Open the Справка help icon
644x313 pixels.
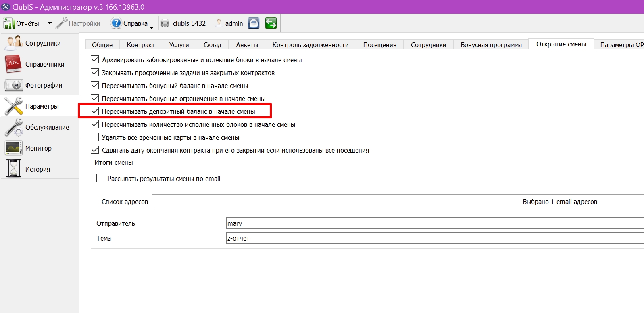[116, 23]
